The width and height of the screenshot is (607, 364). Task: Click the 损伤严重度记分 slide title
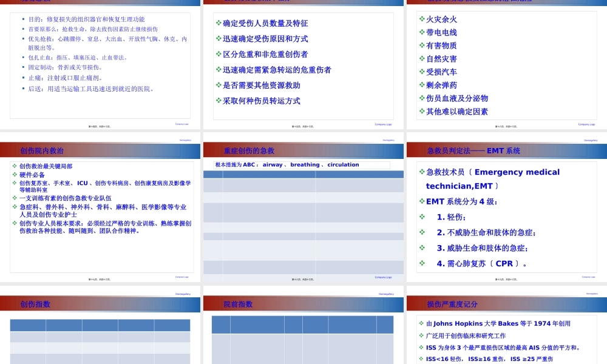coord(452,305)
